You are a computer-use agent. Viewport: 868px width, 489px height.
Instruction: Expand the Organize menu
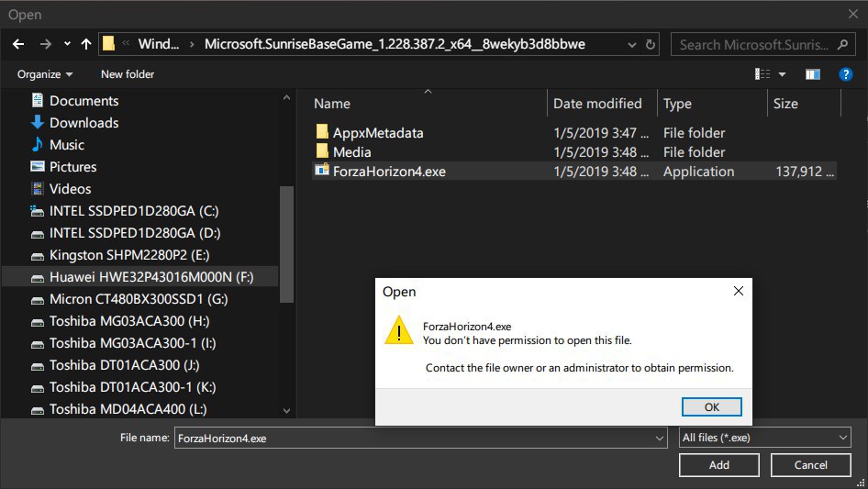[x=45, y=74]
